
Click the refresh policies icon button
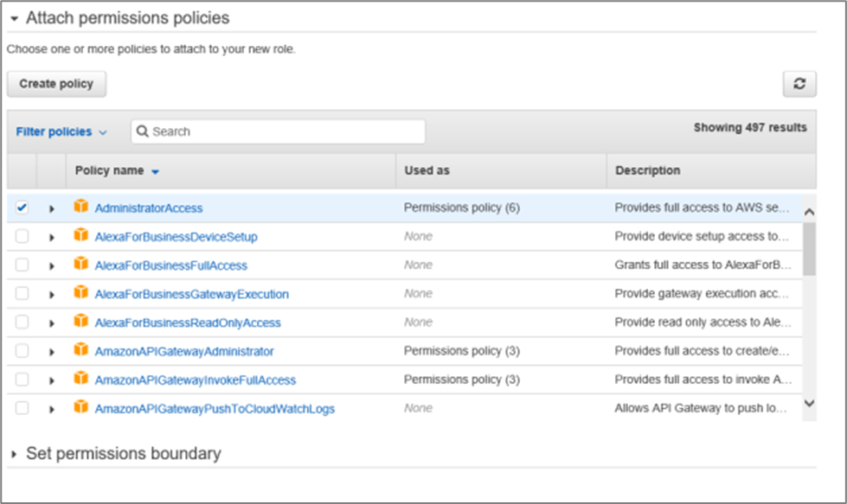[x=799, y=84]
